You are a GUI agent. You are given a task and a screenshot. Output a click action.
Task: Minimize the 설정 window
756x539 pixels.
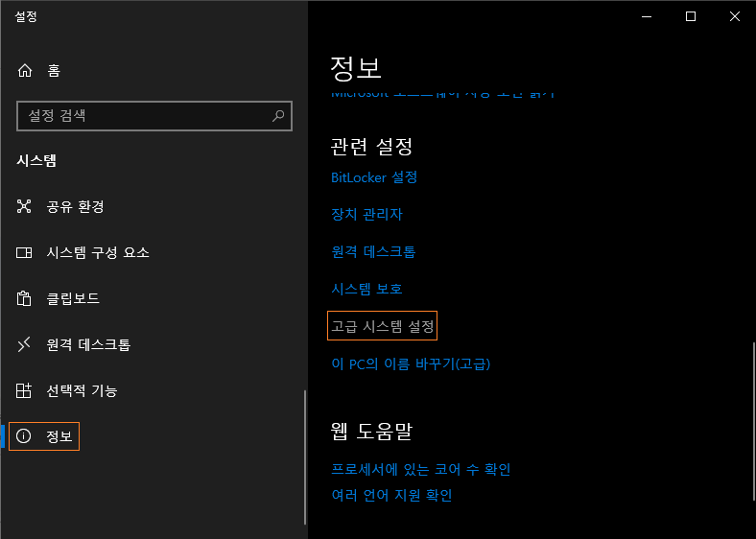pos(647,16)
